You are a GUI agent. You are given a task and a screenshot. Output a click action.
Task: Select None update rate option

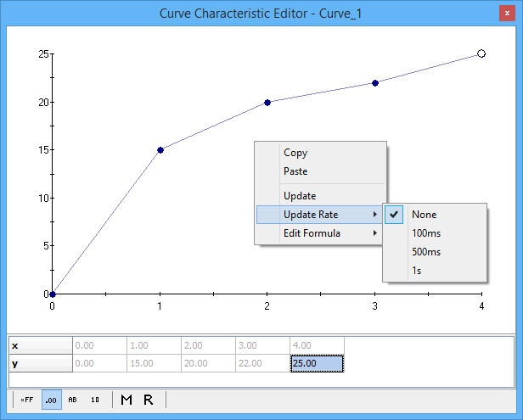tap(424, 215)
